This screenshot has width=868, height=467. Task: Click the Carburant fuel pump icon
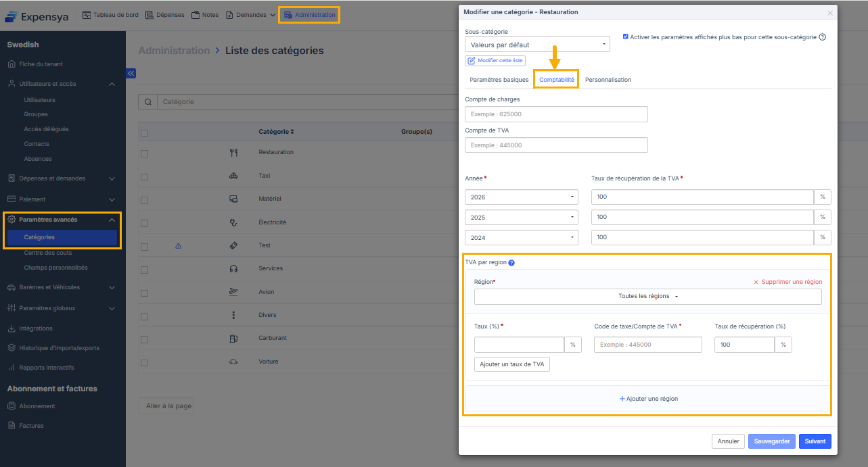coord(233,338)
